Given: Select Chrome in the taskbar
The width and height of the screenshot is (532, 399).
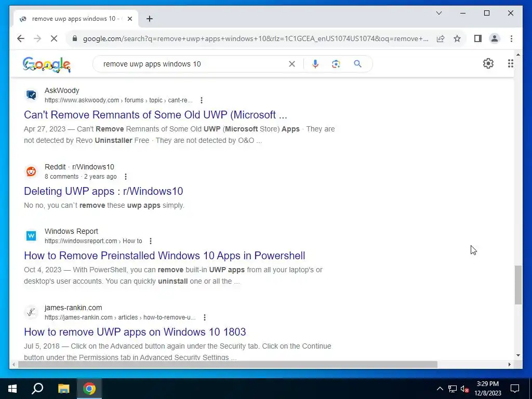Looking at the screenshot, I should [89, 389].
